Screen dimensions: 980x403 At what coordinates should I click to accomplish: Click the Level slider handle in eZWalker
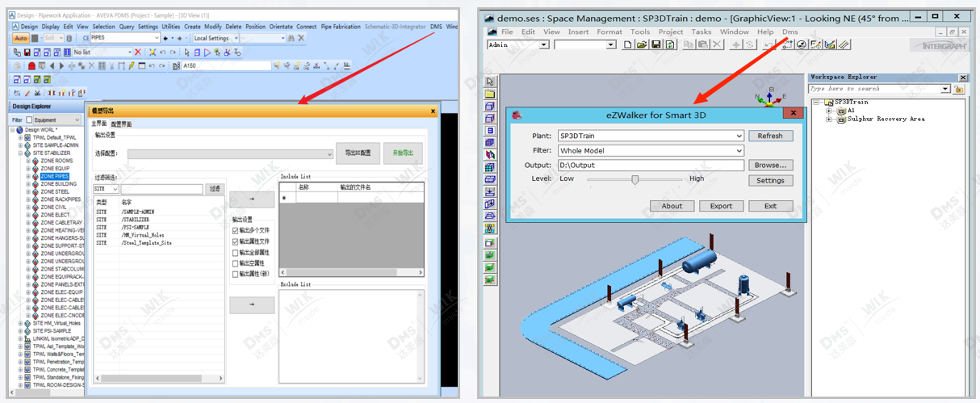[635, 179]
